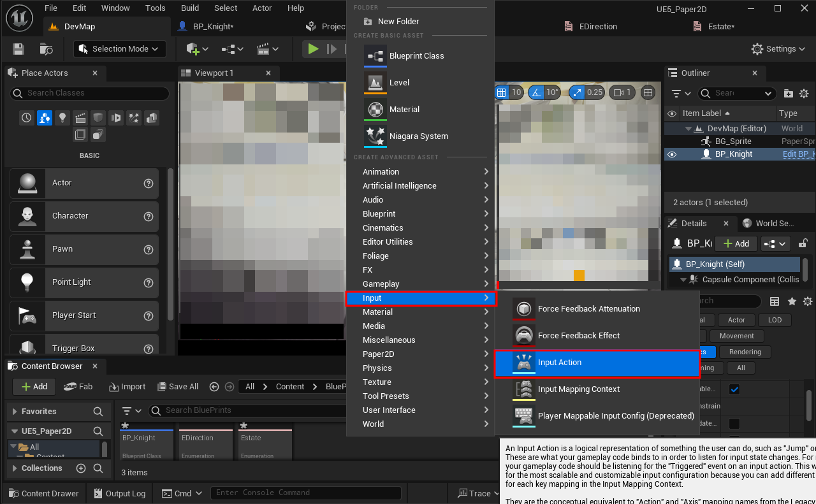
Task: Click the Search Classes field
Action: click(x=89, y=93)
